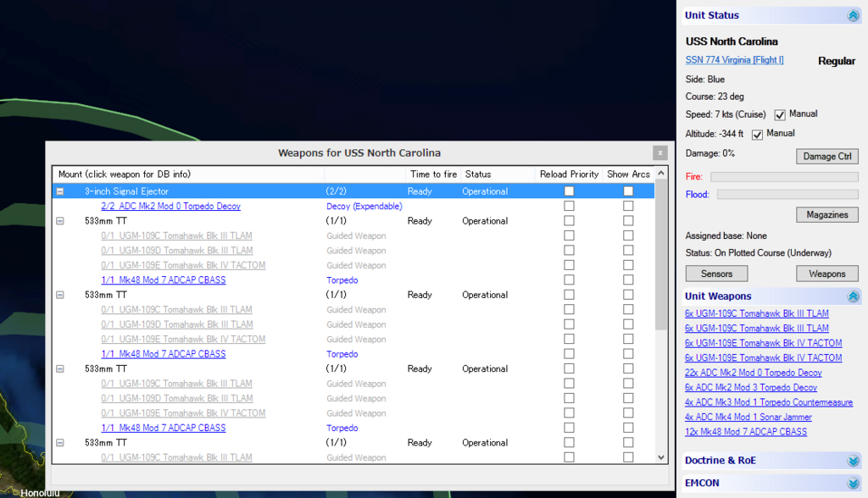This screenshot has height=498, width=868.
Task: Collapse the fourth 533mm TT mount
Action: pos(60,443)
